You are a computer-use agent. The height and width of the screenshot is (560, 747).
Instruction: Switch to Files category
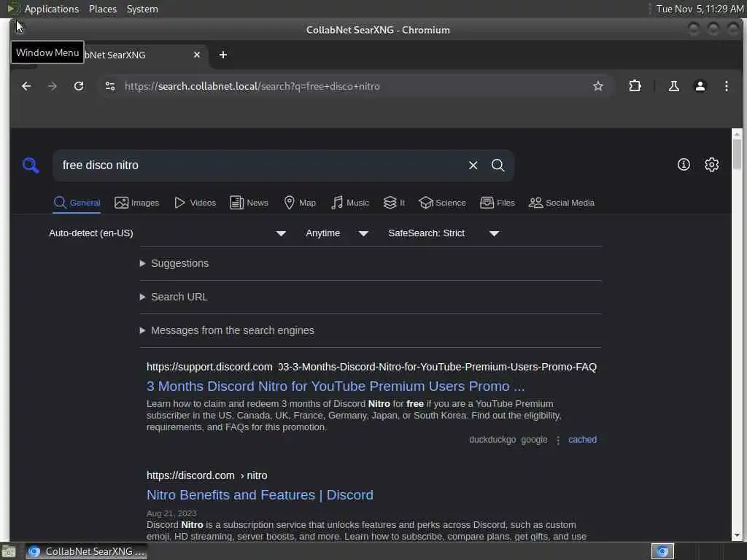[x=498, y=203]
